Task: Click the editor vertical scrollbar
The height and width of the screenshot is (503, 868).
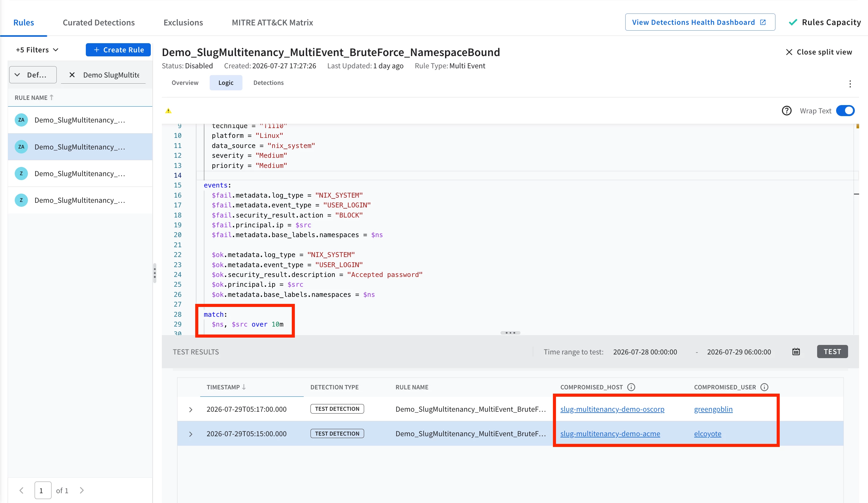Action: [857, 229]
